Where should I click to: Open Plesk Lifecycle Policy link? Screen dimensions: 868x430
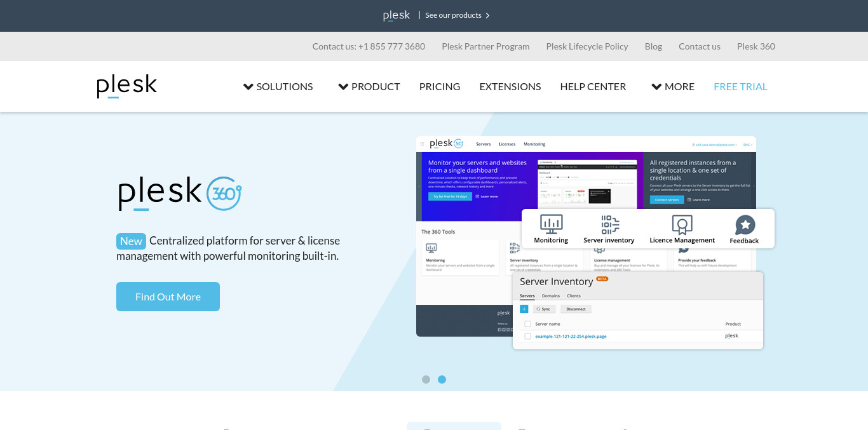click(587, 46)
